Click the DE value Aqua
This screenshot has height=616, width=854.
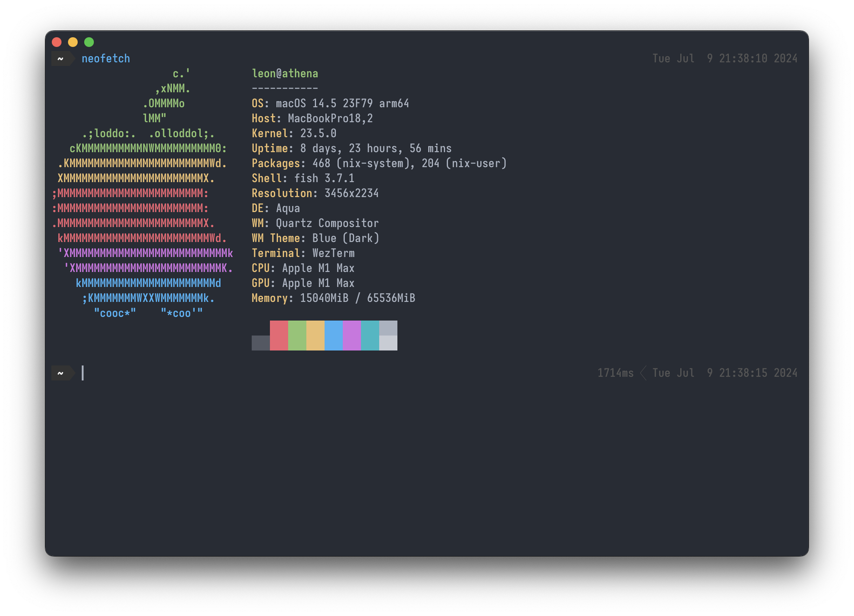(288, 208)
